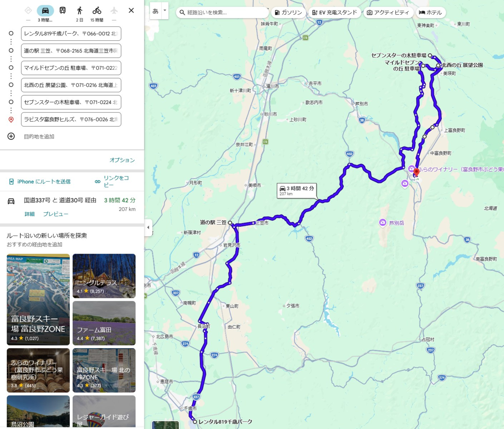Click the 千歳市 city label
The width and height of the screenshot is (504, 429).
(190, 408)
